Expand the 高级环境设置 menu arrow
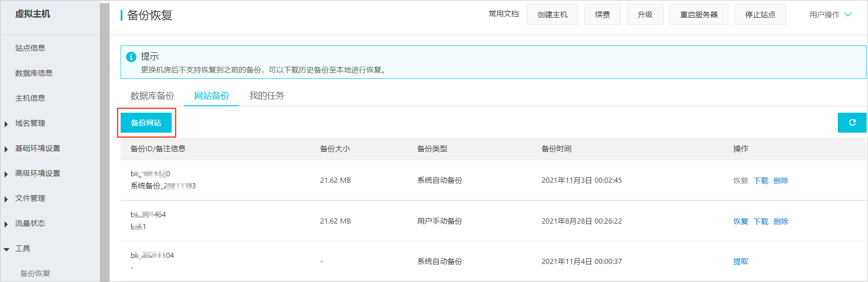 [6, 174]
